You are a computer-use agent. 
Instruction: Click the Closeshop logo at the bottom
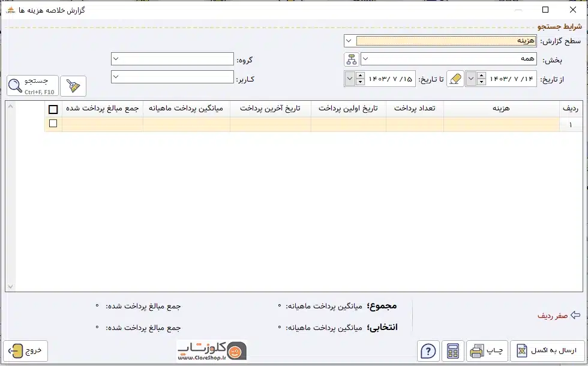pyautogui.click(x=212, y=350)
